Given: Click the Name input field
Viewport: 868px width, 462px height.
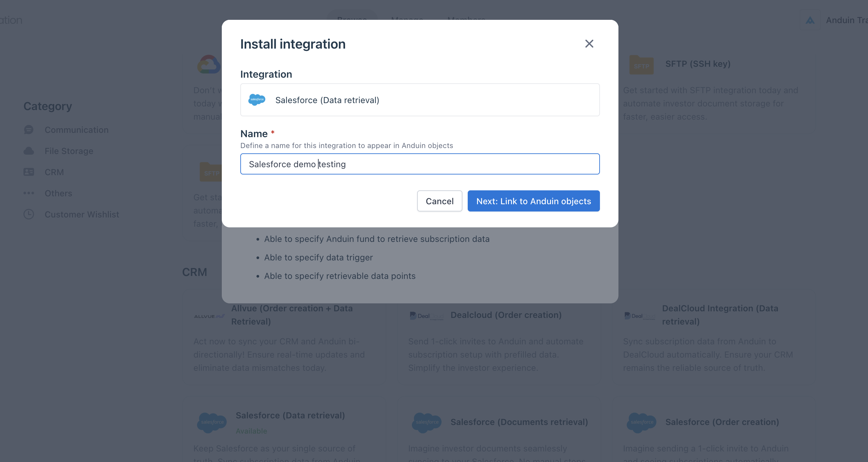Looking at the screenshot, I should (419, 164).
